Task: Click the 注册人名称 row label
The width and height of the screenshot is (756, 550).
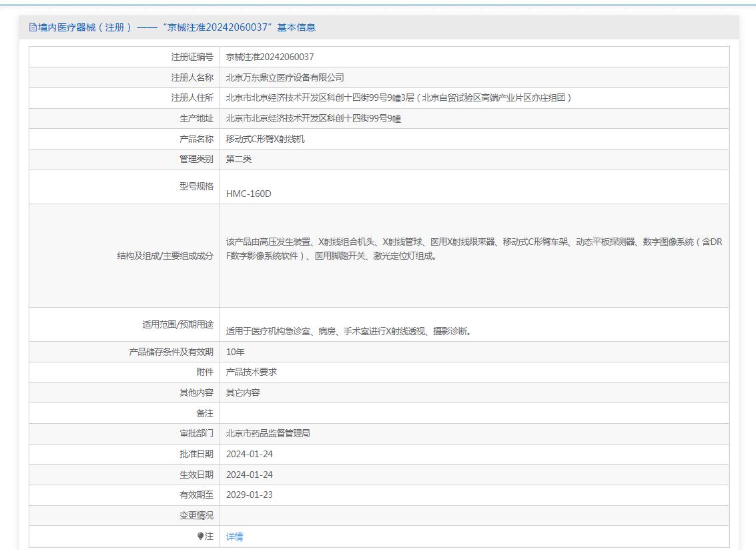Action: pyautogui.click(x=192, y=77)
